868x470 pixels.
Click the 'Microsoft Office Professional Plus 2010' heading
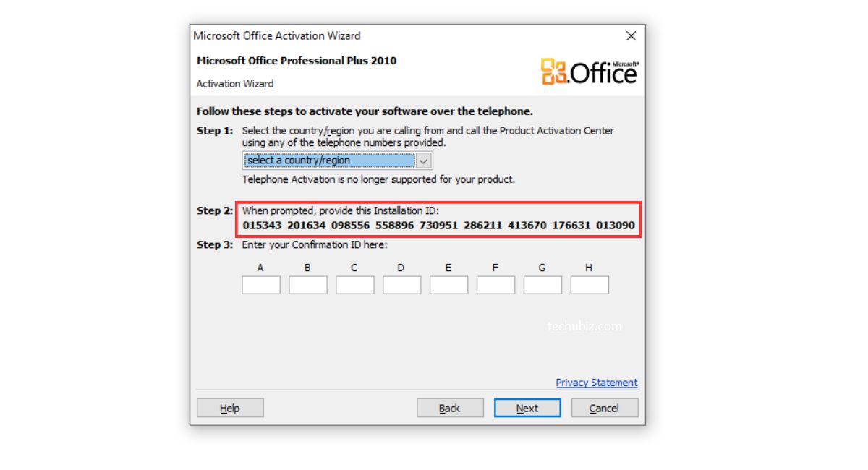(x=297, y=61)
